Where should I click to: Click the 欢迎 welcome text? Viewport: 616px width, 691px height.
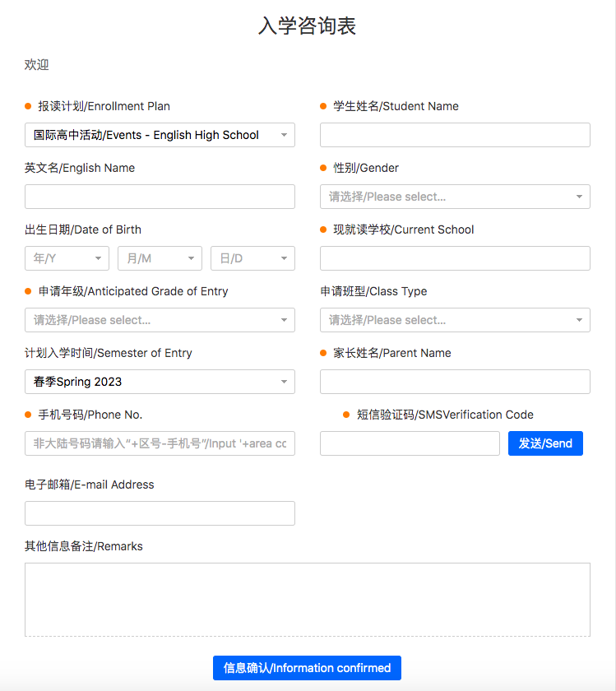click(x=36, y=65)
